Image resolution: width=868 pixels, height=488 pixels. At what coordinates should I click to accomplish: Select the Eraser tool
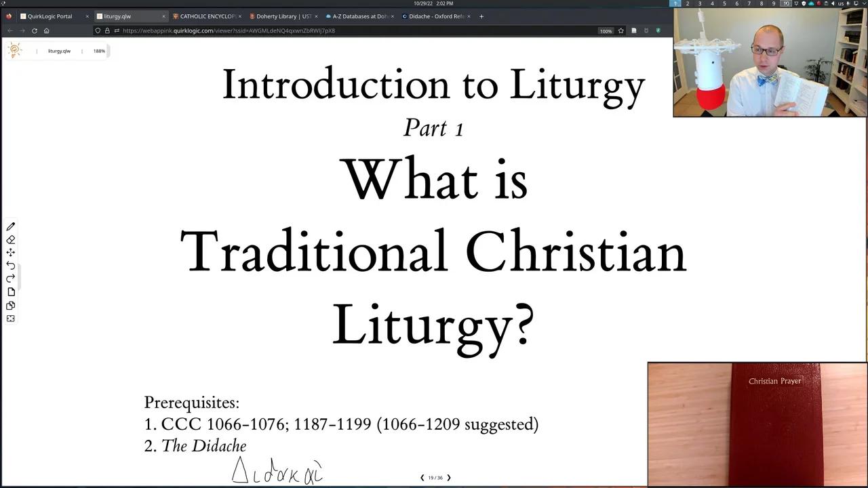coord(11,239)
